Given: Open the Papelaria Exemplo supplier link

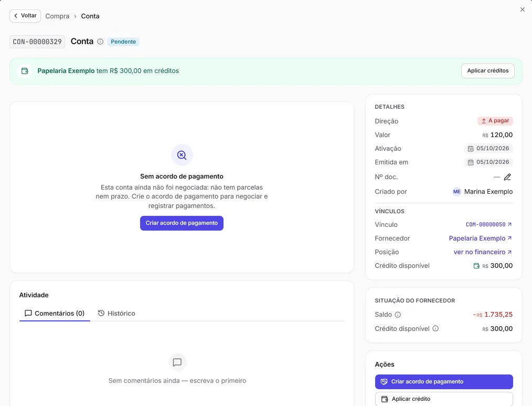Looking at the screenshot, I should (480, 238).
